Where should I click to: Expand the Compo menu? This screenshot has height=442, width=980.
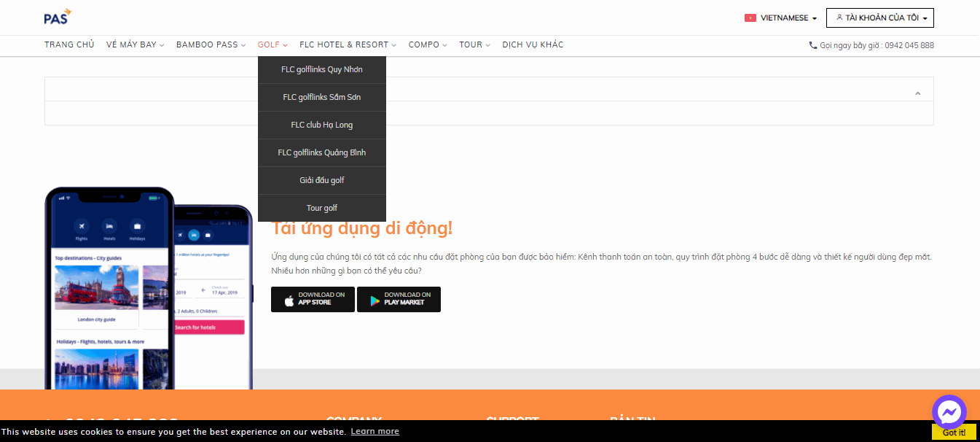(x=428, y=45)
